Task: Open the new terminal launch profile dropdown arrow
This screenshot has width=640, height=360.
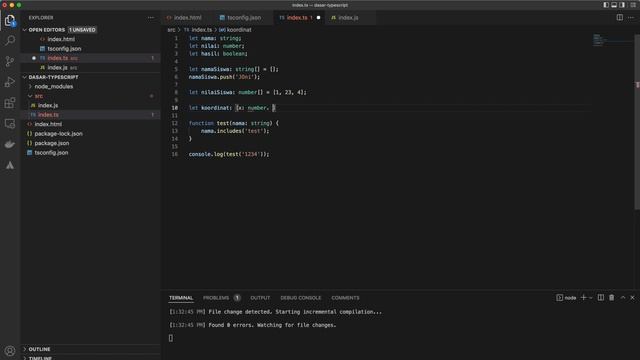Action: pos(591,298)
